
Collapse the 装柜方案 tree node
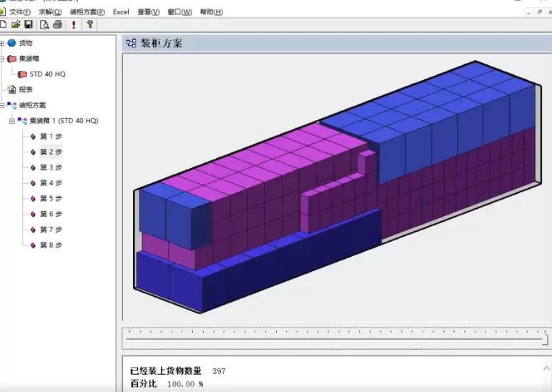(x=1, y=105)
